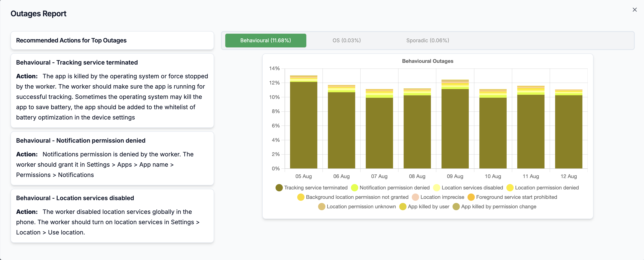This screenshot has height=260, width=644.
Task: Switch to the OS (0.03%) tab
Action: (x=347, y=40)
